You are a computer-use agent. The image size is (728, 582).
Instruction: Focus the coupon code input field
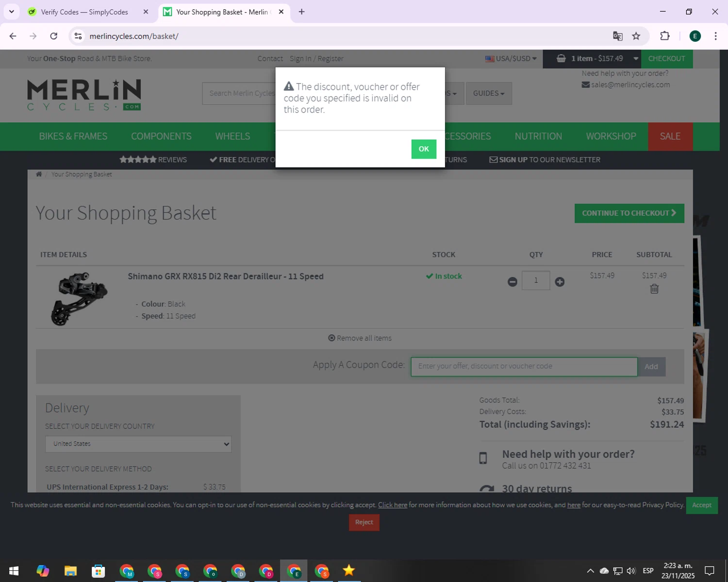coord(524,367)
